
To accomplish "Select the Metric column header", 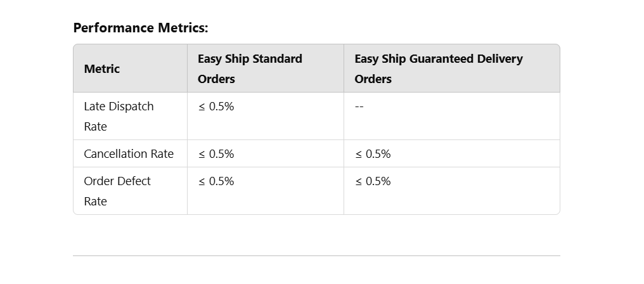I will tap(101, 69).
